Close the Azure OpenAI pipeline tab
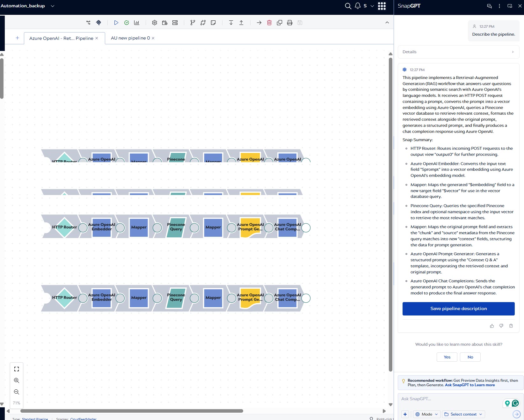Viewport: 524px width, 420px height. coord(97,38)
